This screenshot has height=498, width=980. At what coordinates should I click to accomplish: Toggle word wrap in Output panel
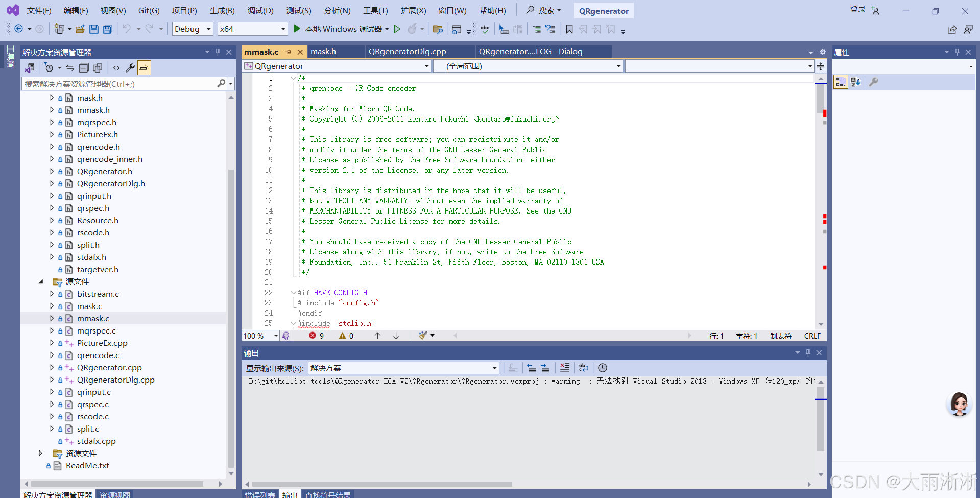coord(584,368)
